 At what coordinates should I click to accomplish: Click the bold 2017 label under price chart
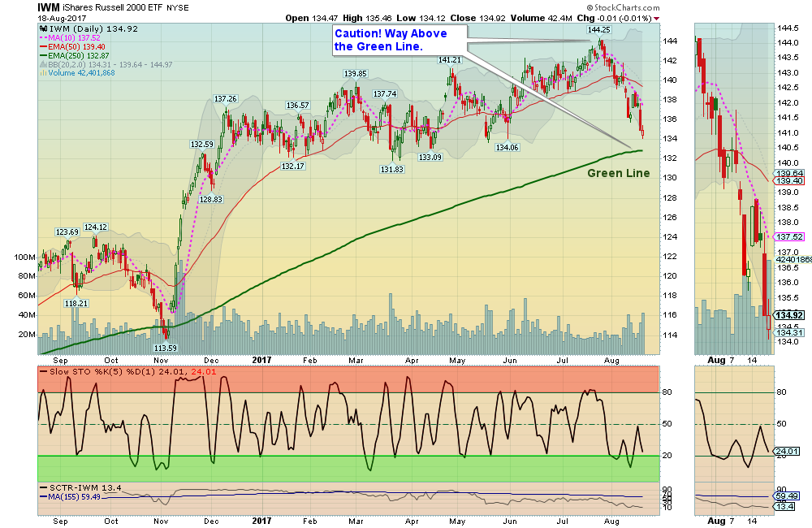coord(261,360)
